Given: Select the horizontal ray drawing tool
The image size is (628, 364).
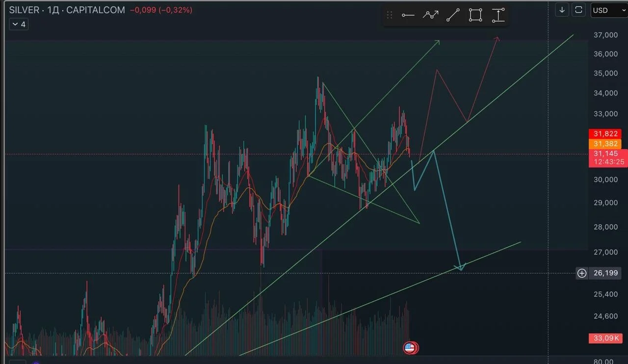Looking at the screenshot, I should pyautogui.click(x=408, y=15).
